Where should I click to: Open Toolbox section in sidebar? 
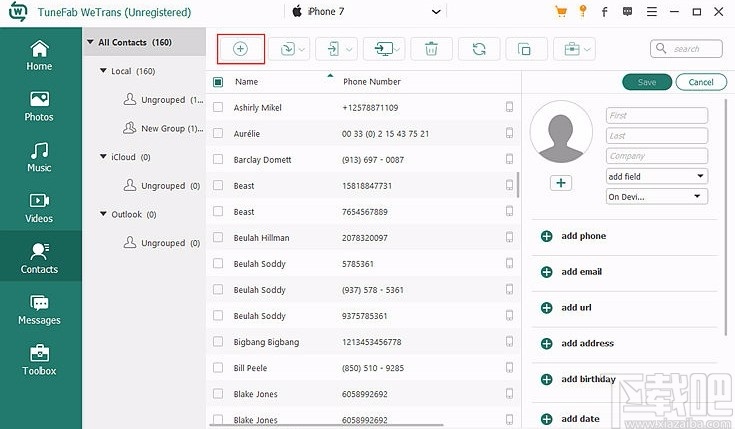coord(39,361)
